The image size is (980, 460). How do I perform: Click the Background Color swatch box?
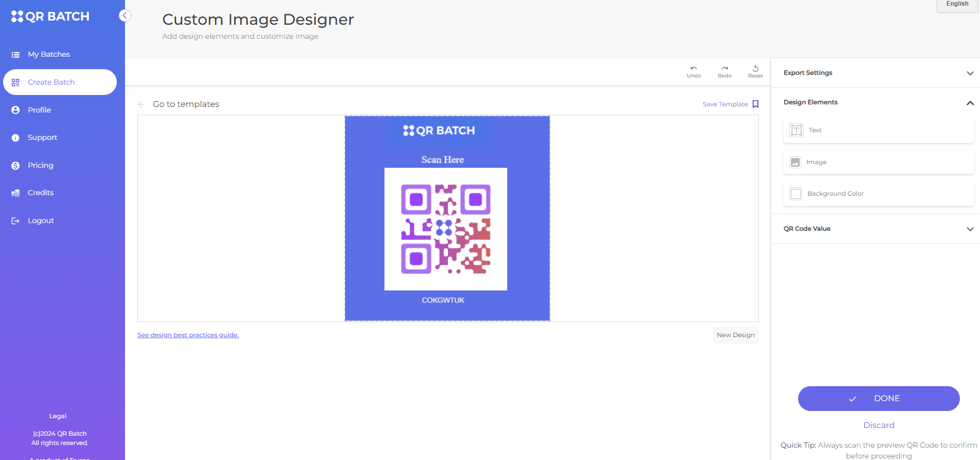tap(796, 194)
